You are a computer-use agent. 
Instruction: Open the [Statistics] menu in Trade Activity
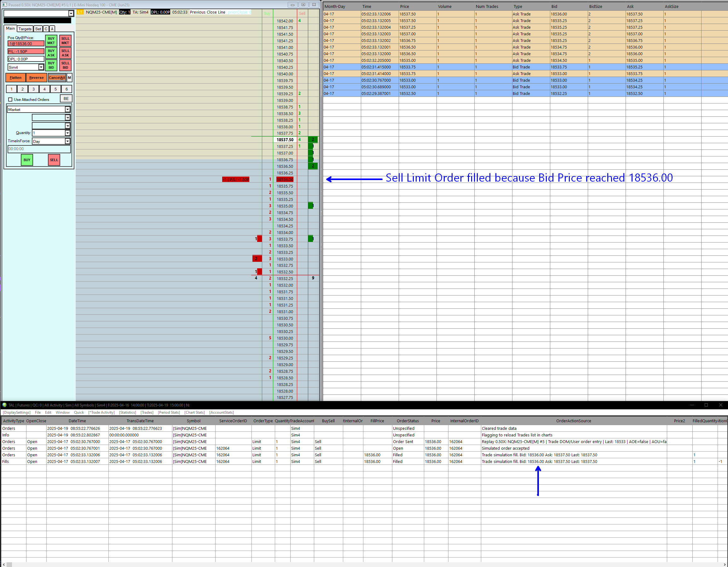[127, 412]
